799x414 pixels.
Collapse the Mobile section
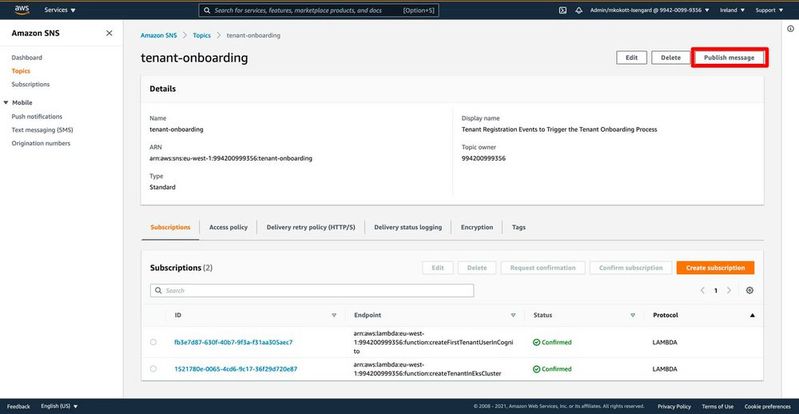click(x=6, y=102)
